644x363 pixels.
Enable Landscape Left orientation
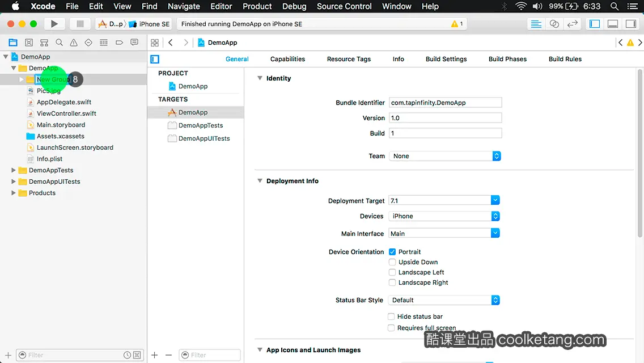[392, 272]
